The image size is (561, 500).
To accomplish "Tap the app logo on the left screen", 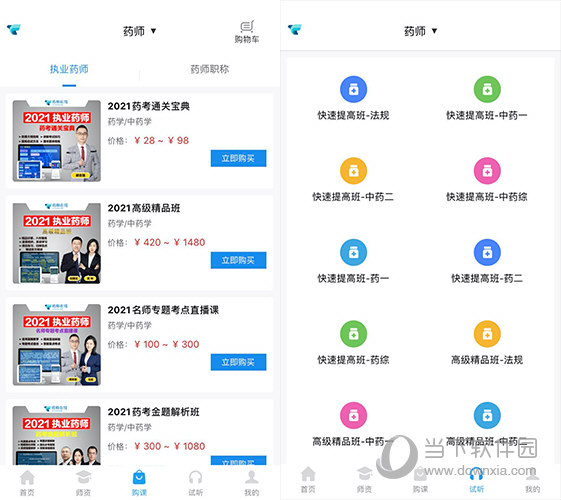I will [14, 30].
